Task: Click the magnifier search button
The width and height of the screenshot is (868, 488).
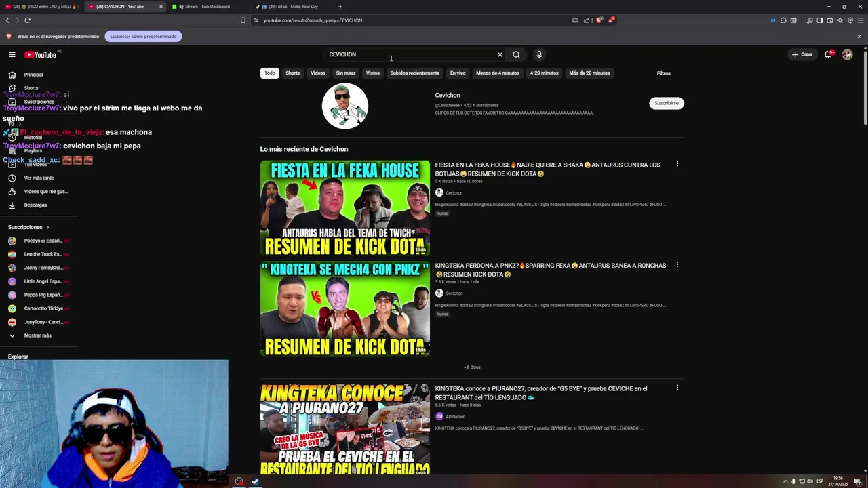Action: (516, 54)
